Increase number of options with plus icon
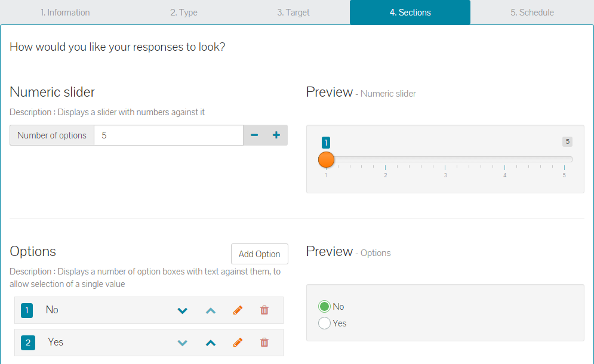The height and width of the screenshot is (364, 594). [276, 135]
